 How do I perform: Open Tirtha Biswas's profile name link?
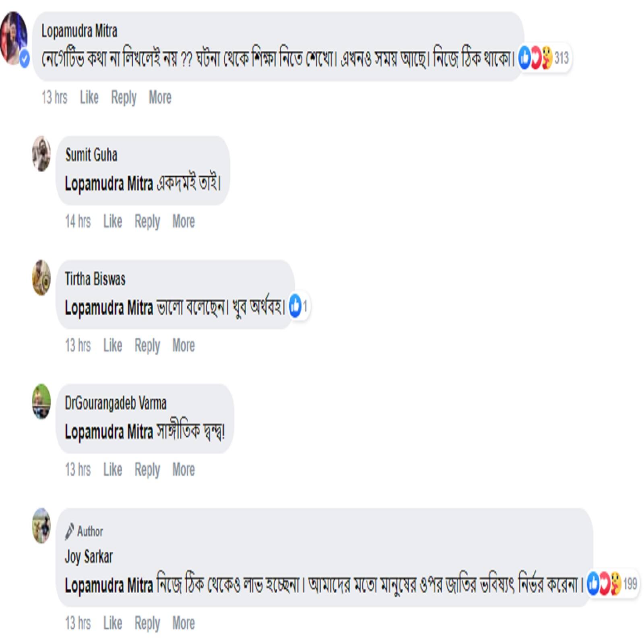coord(95,279)
